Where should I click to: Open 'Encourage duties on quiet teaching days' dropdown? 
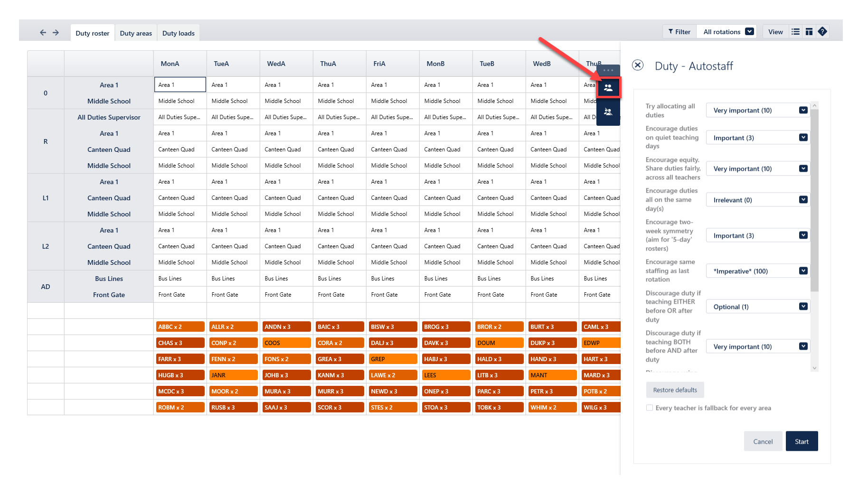pos(758,138)
